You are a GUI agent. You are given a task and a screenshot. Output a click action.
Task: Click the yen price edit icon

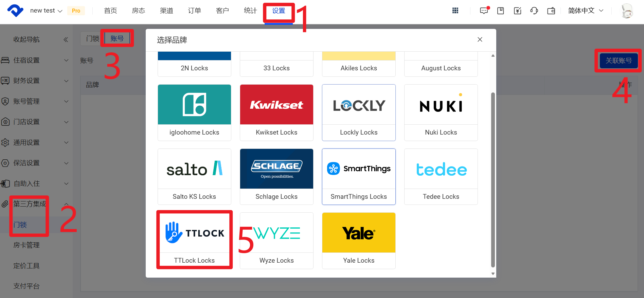517,11
